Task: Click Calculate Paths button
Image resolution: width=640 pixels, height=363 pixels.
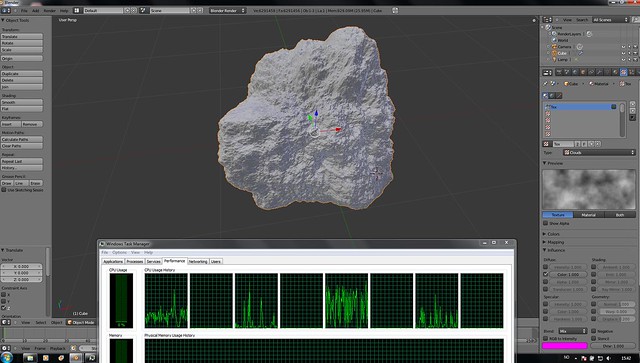Action: coord(22,139)
